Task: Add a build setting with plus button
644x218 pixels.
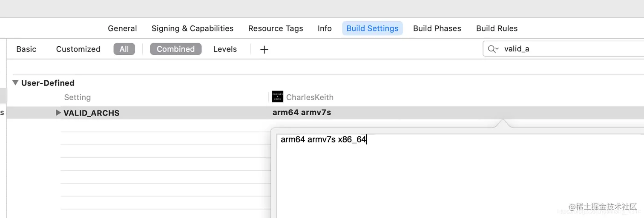Action: pyautogui.click(x=264, y=50)
